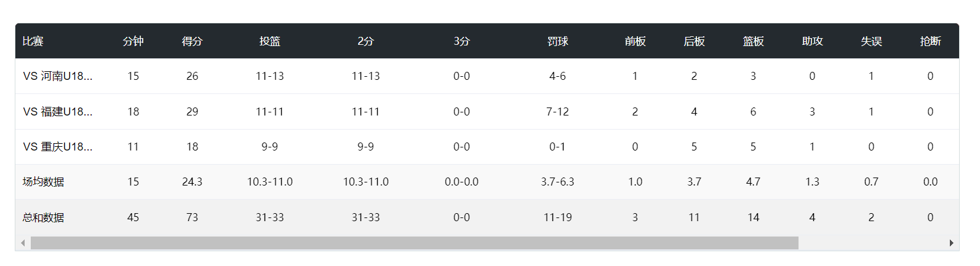The image size is (980, 266).
Task: Click the 抢断 column header
Action: pos(930,41)
